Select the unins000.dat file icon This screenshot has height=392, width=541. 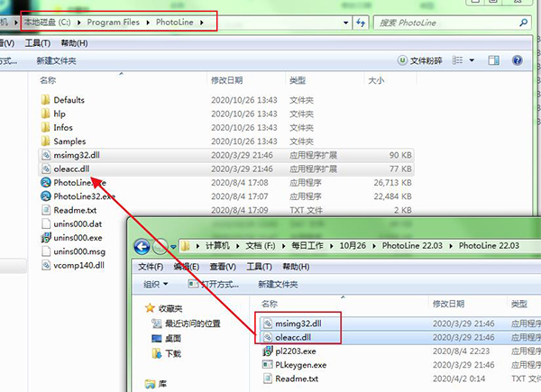point(46,223)
